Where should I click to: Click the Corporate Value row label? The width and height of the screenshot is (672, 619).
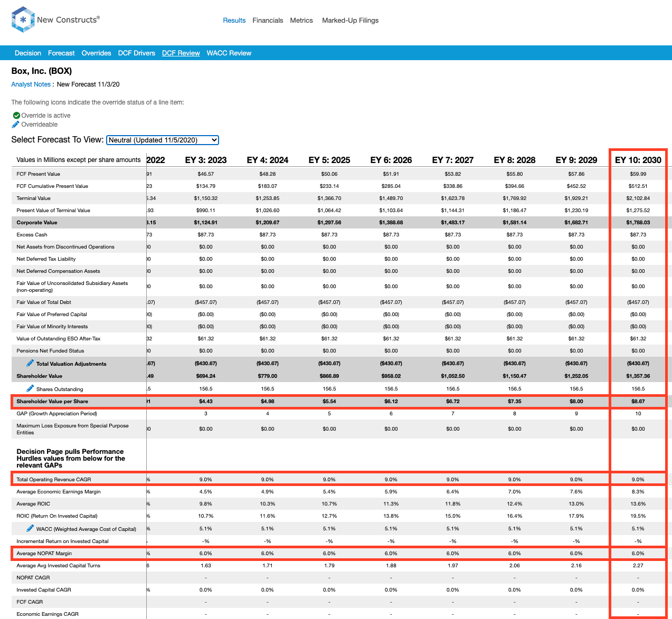(x=37, y=223)
